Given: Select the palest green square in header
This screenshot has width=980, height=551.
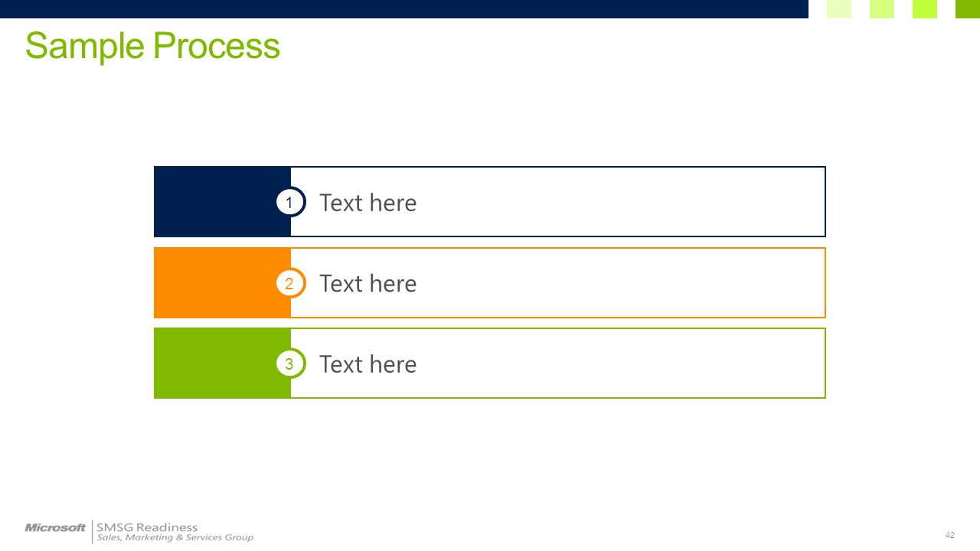Looking at the screenshot, I should pyautogui.click(x=839, y=9).
